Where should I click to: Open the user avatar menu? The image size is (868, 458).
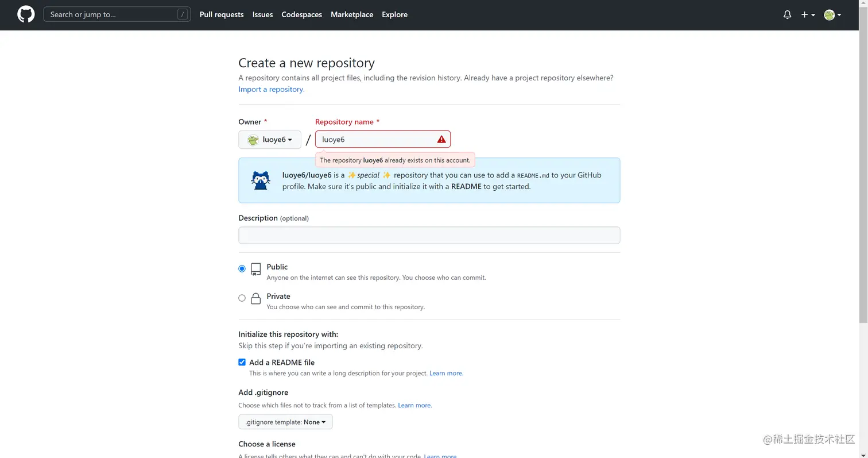(832, 15)
